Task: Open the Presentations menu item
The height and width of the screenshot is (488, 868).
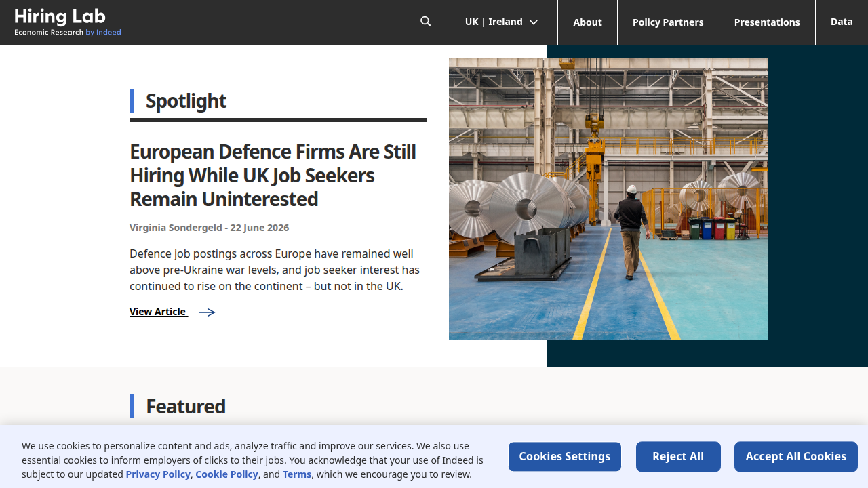Action: 767,22
